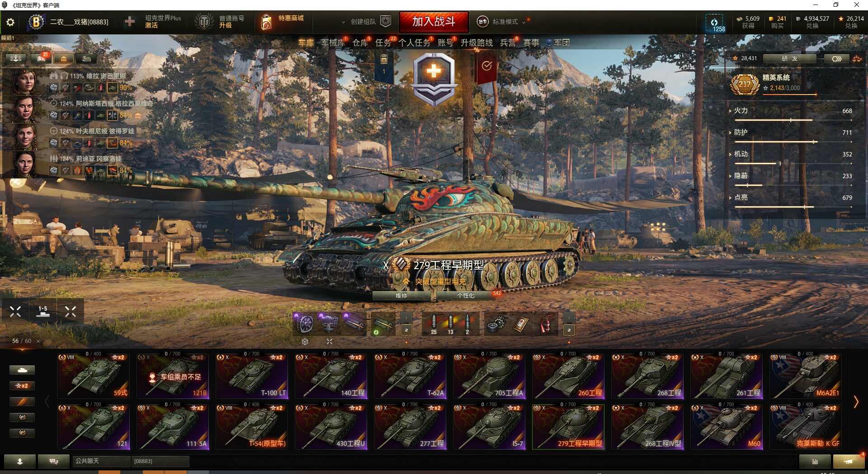
Task: Select the IS-7 tank thumbnail
Action: point(490,426)
